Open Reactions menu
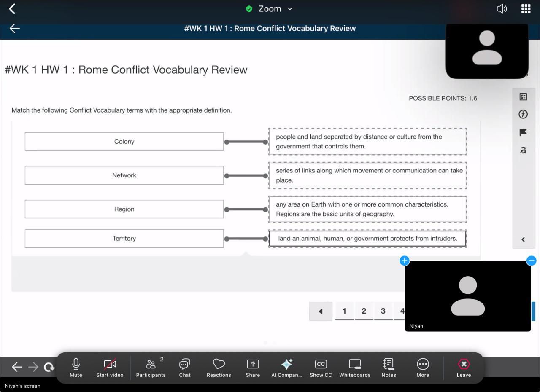Image resolution: width=540 pixels, height=392 pixels. pyautogui.click(x=219, y=368)
